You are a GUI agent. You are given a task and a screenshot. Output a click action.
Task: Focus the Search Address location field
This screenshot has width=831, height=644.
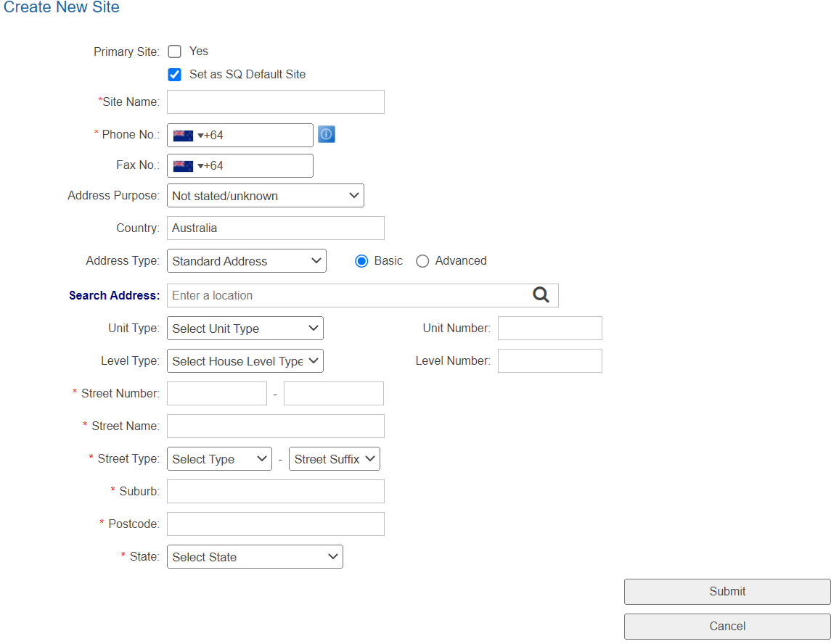click(348, 295)
